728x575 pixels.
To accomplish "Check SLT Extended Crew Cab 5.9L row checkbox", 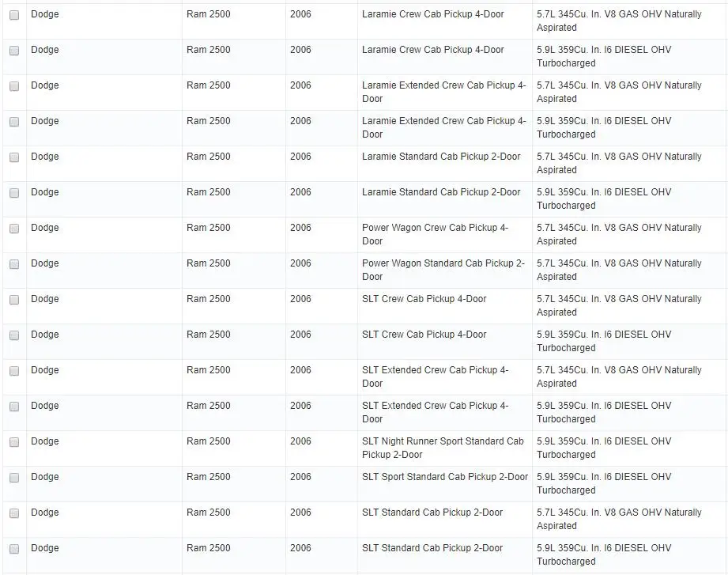I will (x=14, y=407).
